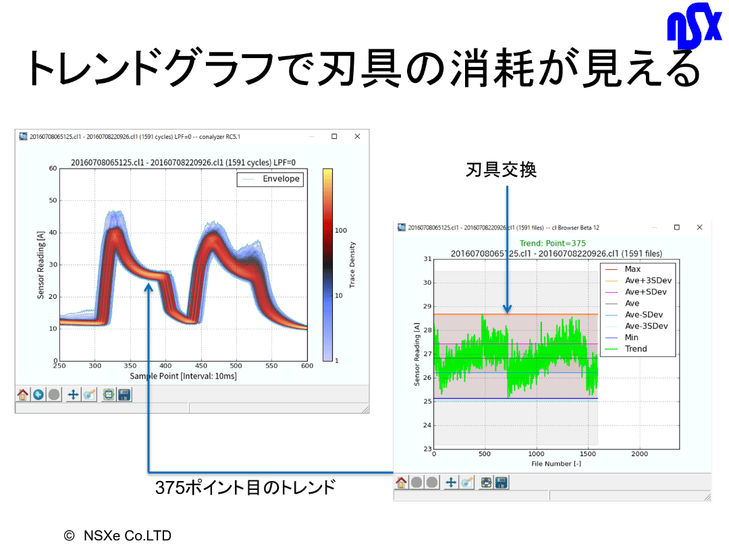Click the '刃具交換' annotation text

point(501,169)
